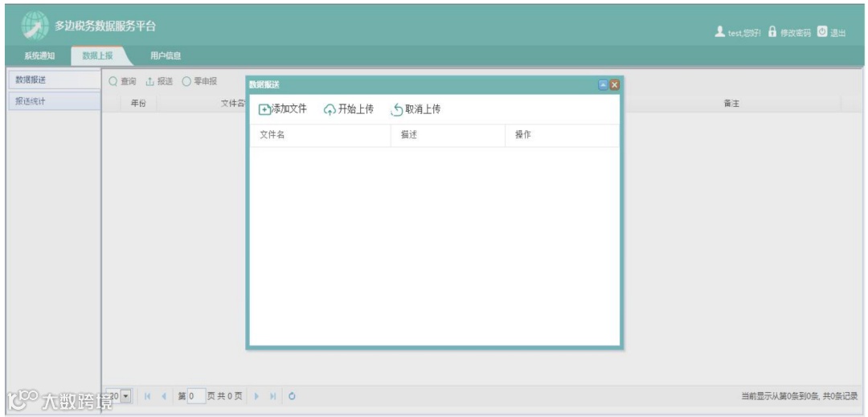Open 修改密码 link

(796, 33)
